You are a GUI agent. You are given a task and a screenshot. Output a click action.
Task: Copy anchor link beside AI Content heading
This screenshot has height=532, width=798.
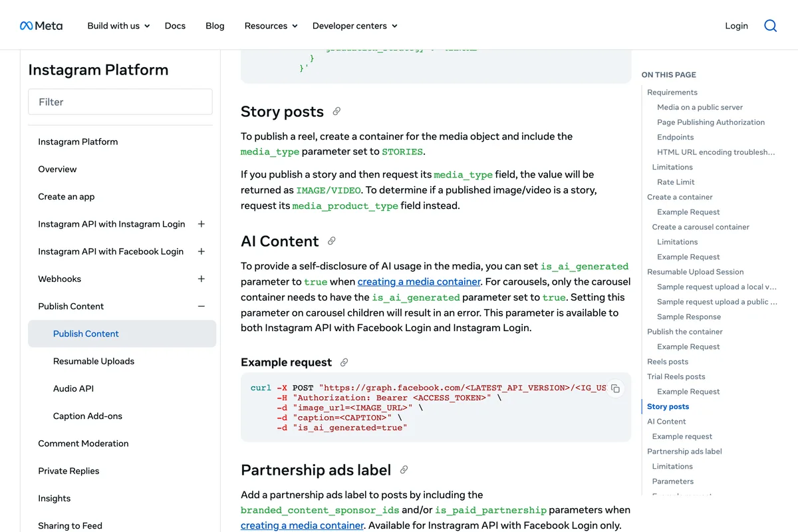(332, 241)
